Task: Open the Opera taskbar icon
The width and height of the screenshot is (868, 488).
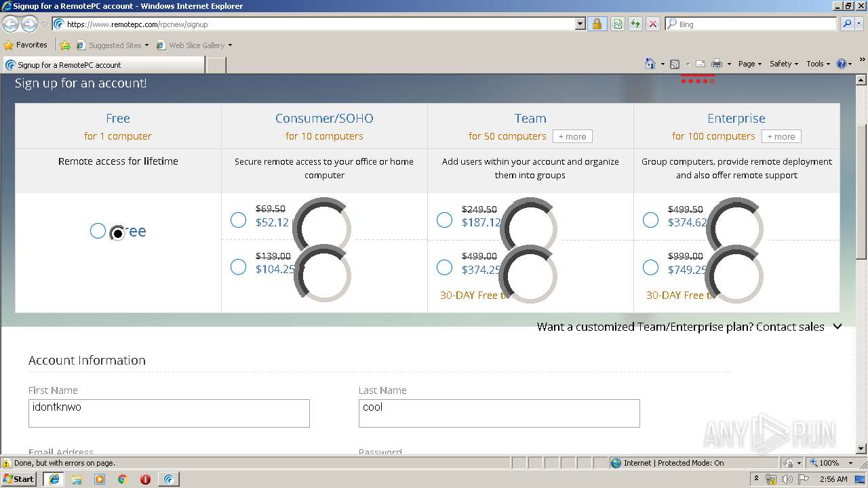Action: click(x=145, y=479)
